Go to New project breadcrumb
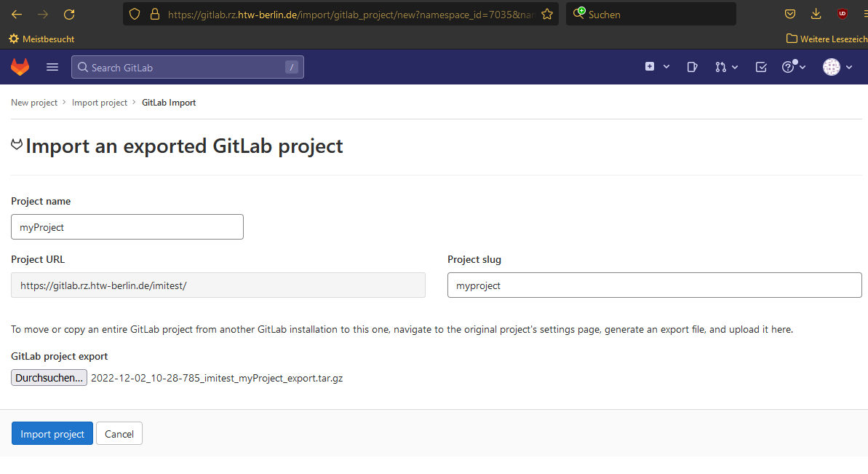 click(x=34, y=103)
